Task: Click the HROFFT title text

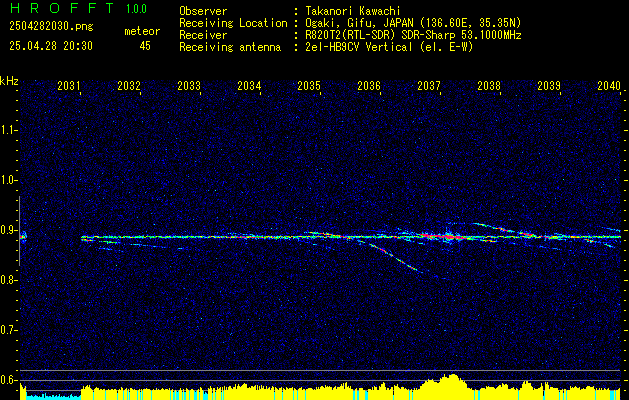Action: (61, 8)
